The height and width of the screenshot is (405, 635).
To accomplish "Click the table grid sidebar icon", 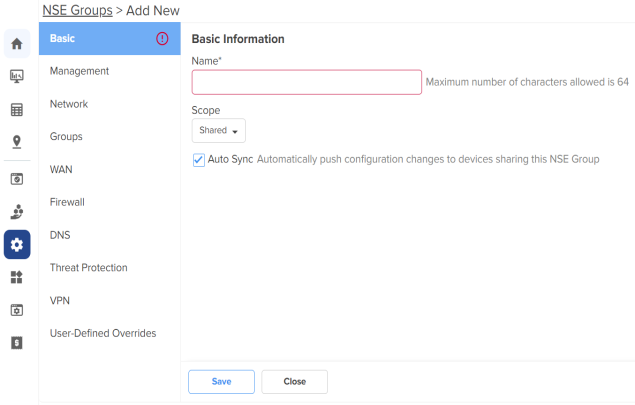I will (17, 109).
